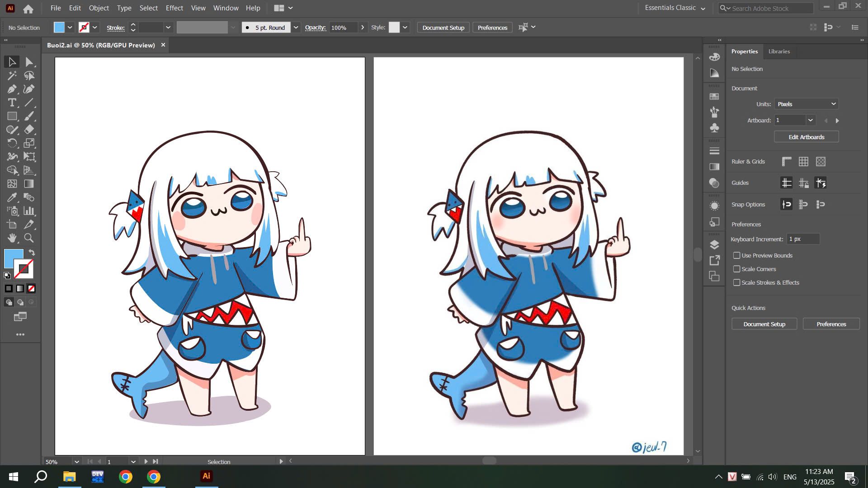Click Document Setup in Quick Actions
This screenshot has height=488, width=868.
click(x=764, y=324)
